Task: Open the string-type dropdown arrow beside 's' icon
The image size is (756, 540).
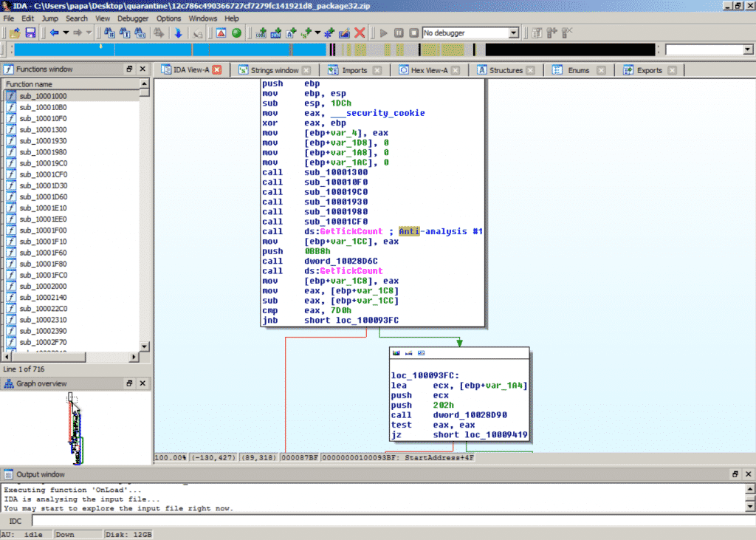Action: pos(317,33)
